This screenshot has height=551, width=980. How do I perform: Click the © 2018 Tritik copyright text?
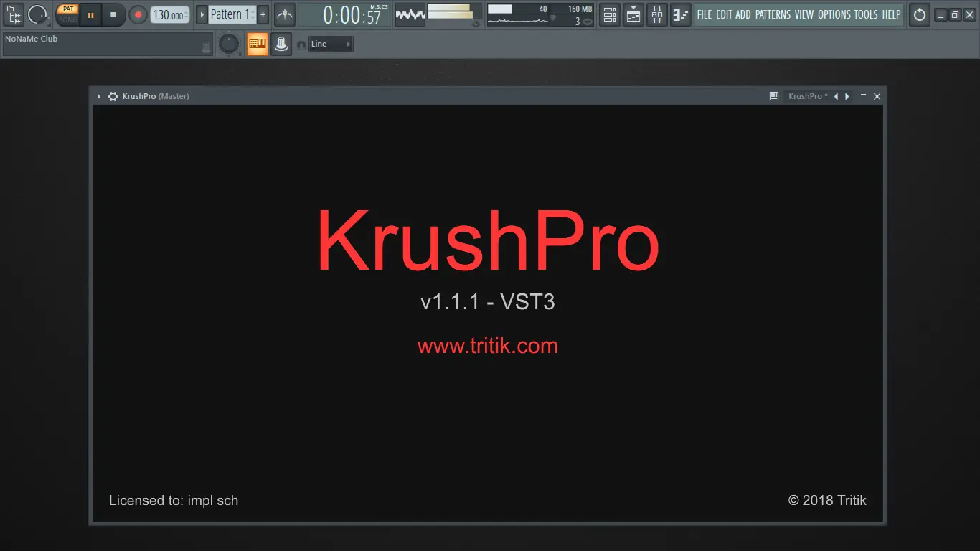click(x=827, y=501)
